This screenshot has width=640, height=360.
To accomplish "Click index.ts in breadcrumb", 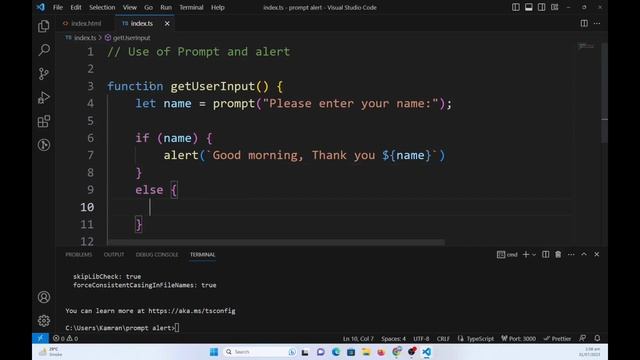I will (85, 38).
